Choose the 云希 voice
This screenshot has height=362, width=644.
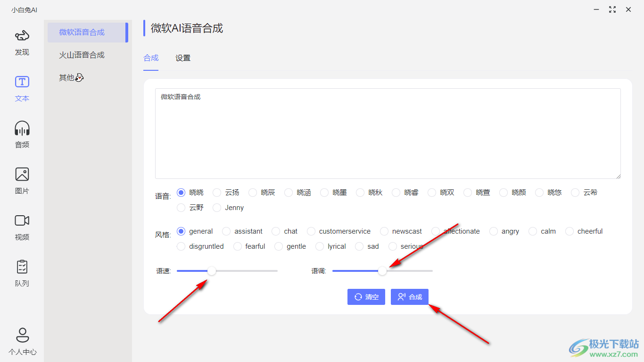click(585, 193)
